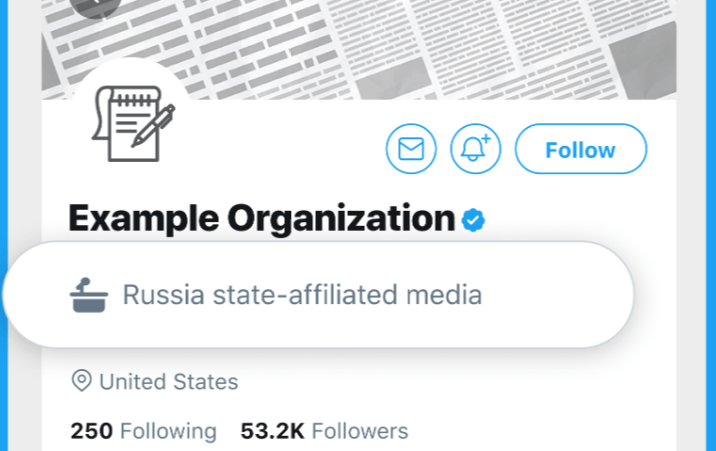View the 250 Following list

tap(143, 431)
